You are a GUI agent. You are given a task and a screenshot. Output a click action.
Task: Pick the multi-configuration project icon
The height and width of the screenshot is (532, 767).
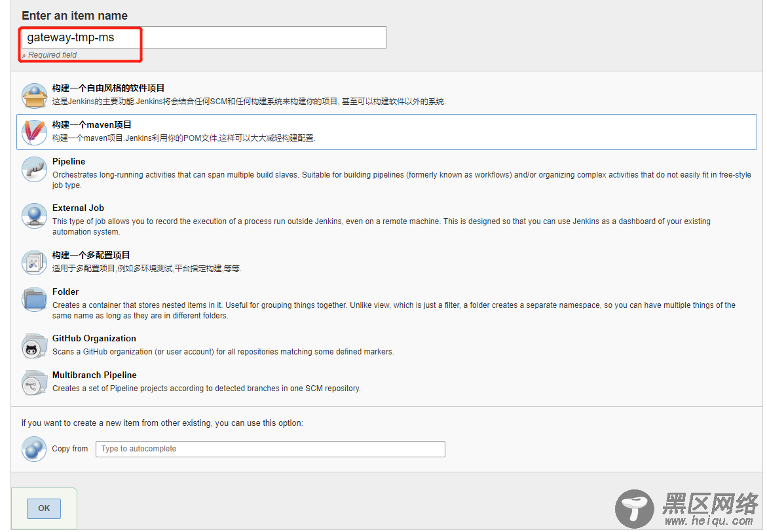pos(34,263)
